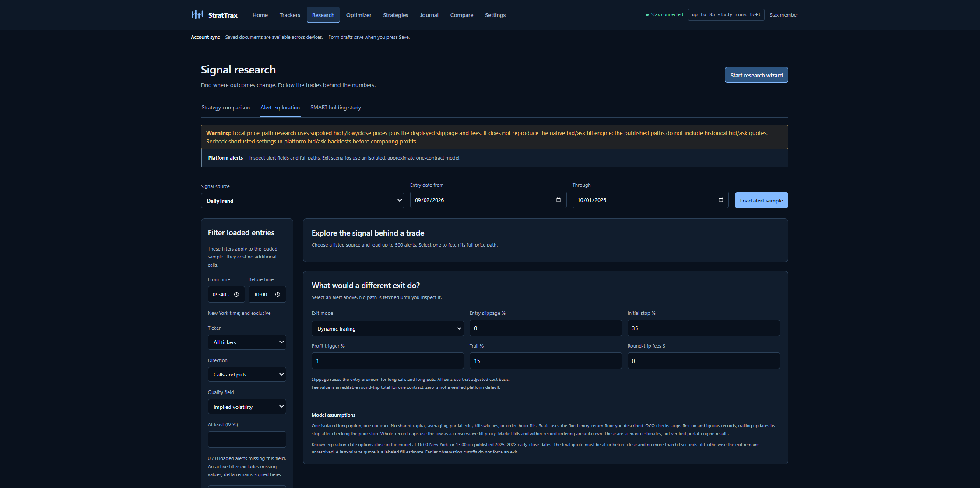Image resolution: width=980 pixels, height=488 pixels.
Task: Open calendar picker for Through date
Action: point(720,200)
